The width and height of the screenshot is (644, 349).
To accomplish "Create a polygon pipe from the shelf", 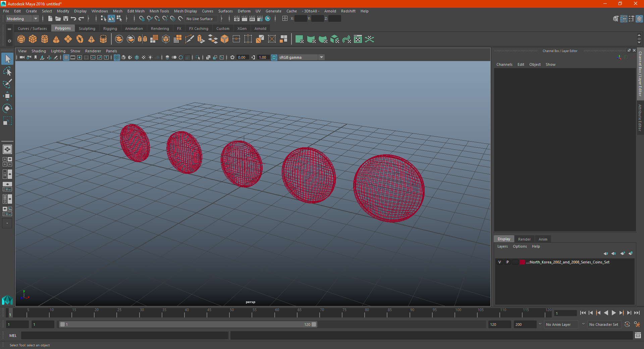I will click(x=103, y=39).
